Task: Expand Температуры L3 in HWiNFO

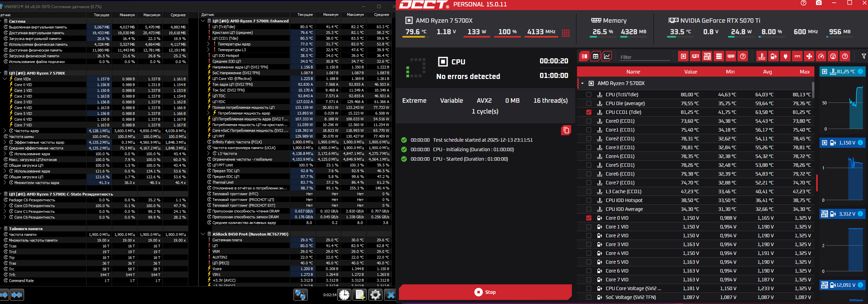Action: tap(208, 50)
